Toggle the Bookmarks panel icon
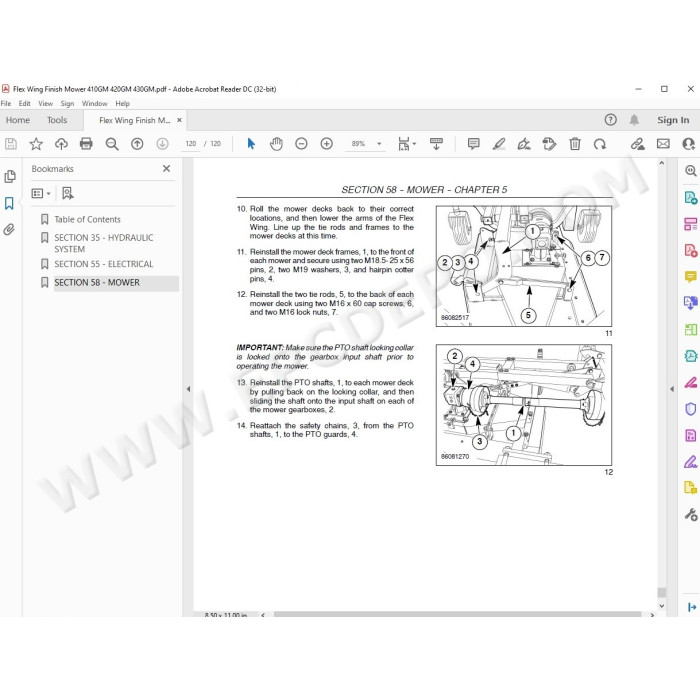The image size is (700, 700). coord(9,204)
